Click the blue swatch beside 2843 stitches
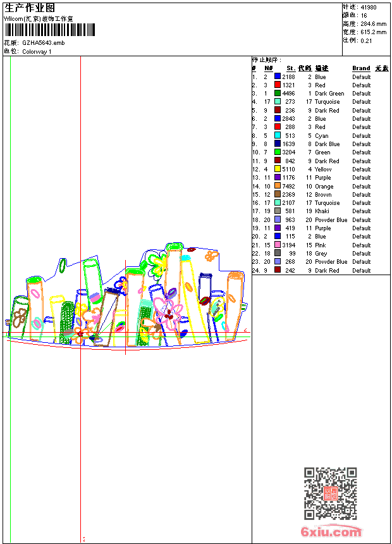The height and width of the screenshot is (544, 392). click(x=278, y=118)
